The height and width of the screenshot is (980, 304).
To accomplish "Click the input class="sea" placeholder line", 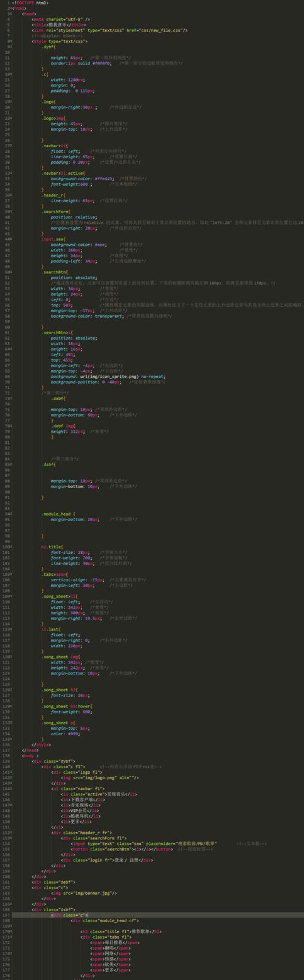I will (144, 844).
